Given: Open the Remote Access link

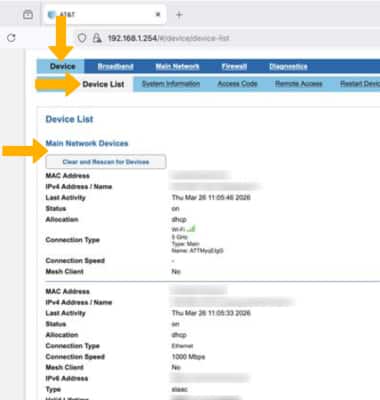Looking at the screenshot, I should (x=299, y=84).
